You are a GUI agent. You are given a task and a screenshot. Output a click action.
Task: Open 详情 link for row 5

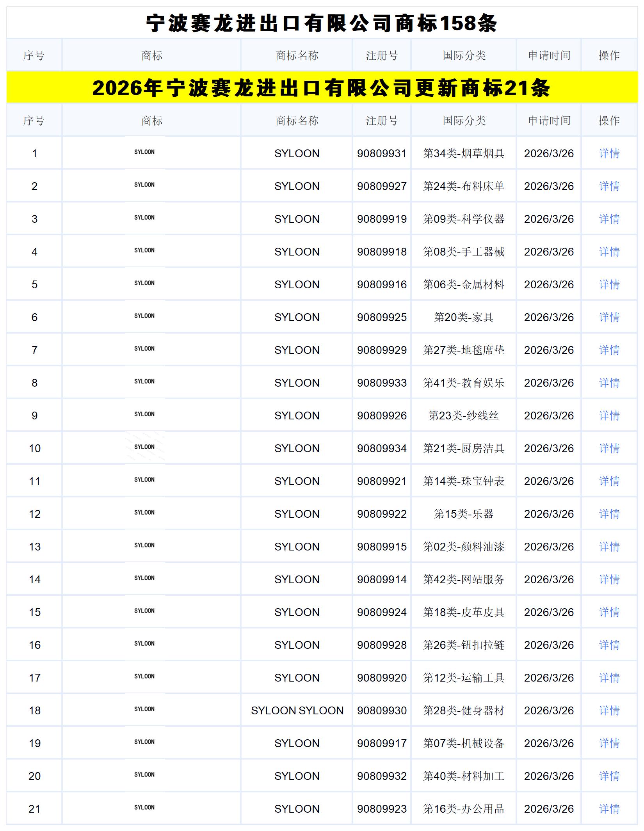click(x=609, y=284)
